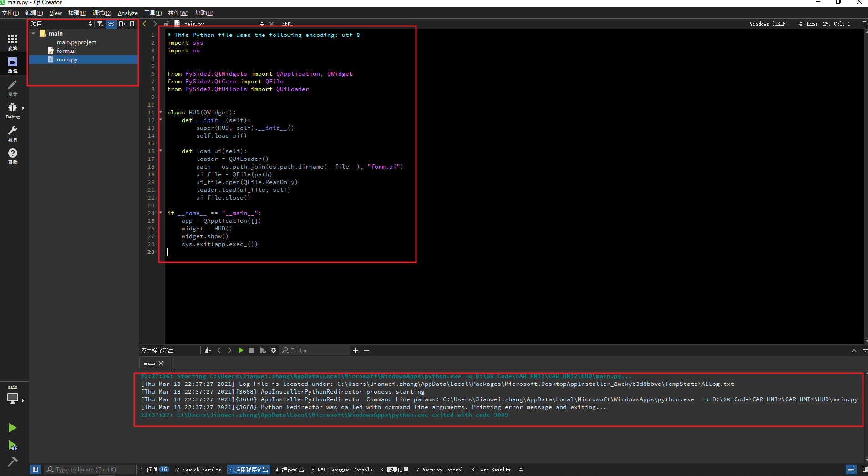Open the Analyze menu
Screen dimensions: 868x476
tap(128, 13)
